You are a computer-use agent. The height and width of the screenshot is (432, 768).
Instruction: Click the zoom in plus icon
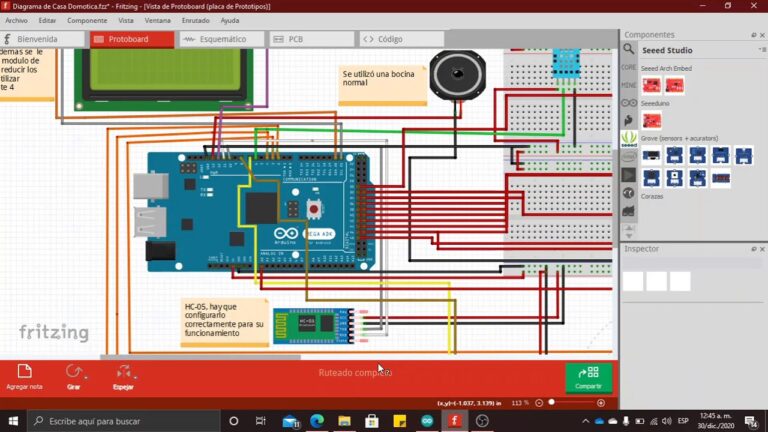pyautogui.click(x=601, y=403)
